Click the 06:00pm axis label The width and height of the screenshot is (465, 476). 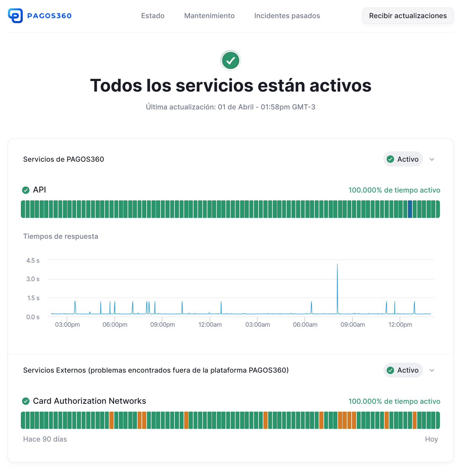click(x=115, y=325)
